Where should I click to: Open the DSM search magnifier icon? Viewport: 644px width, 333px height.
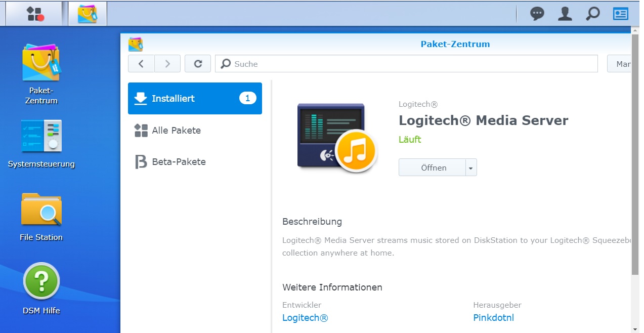point(592,14)
